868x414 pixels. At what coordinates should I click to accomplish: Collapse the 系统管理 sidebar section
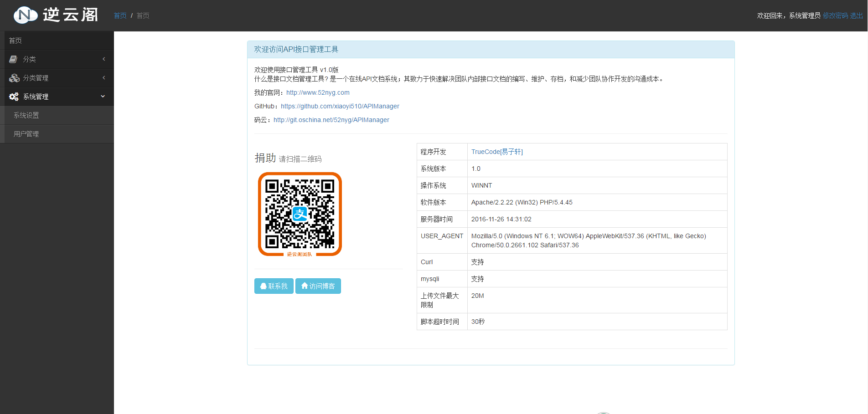click(57, 97)
